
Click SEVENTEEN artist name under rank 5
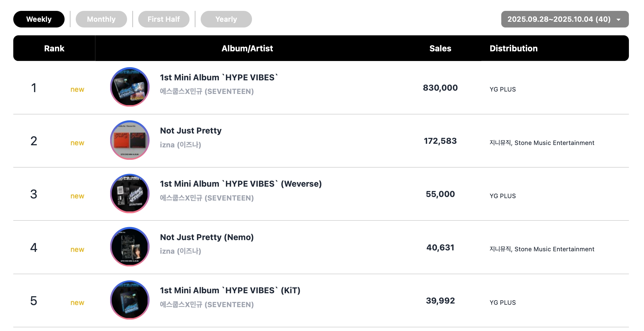(x=207, y=304)
